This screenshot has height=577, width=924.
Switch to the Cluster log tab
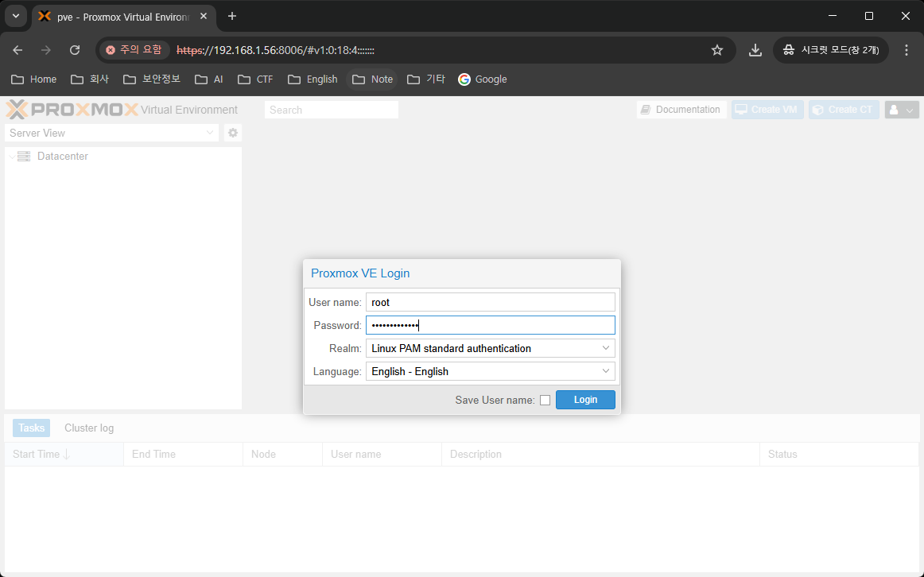pyautogui.click(x=89, y=428)
